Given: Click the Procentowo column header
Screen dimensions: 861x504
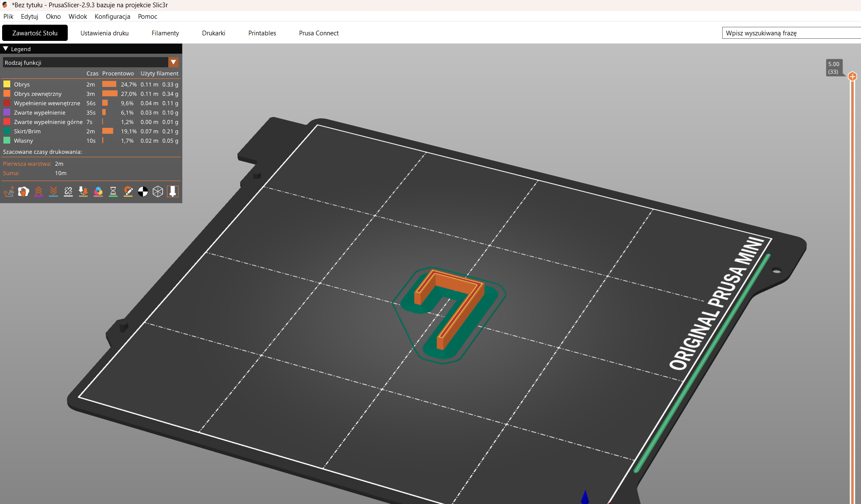Looking at the screenshot, I should pos(118,73).
